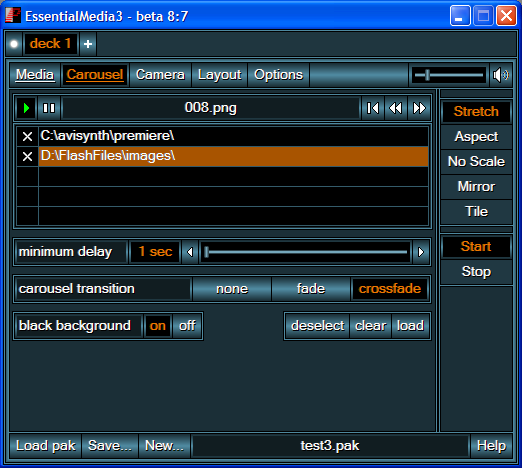Pause carousel with the pause icon
The height and width of the screenshot is (468, 522).
(x=49, y=108)
